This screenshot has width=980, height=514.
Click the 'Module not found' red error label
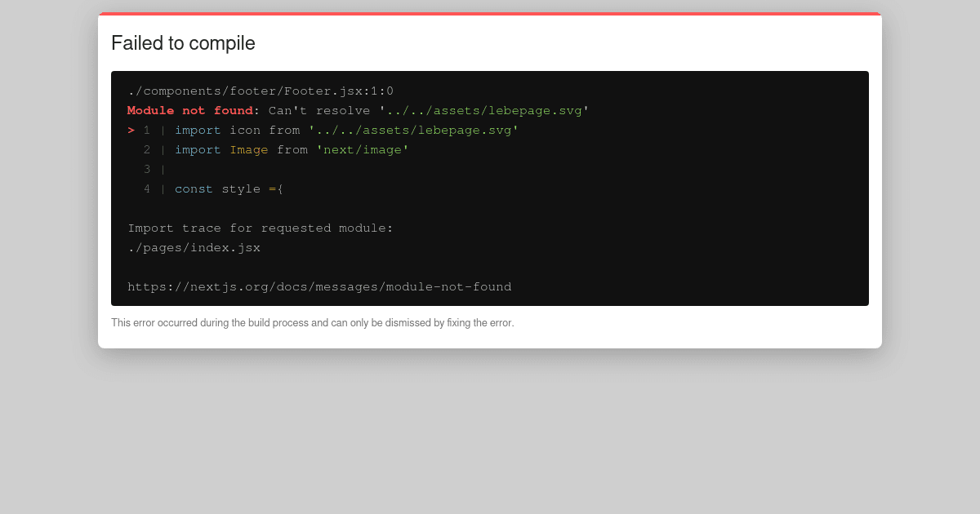pyautogui.click(x=188, y=110)
